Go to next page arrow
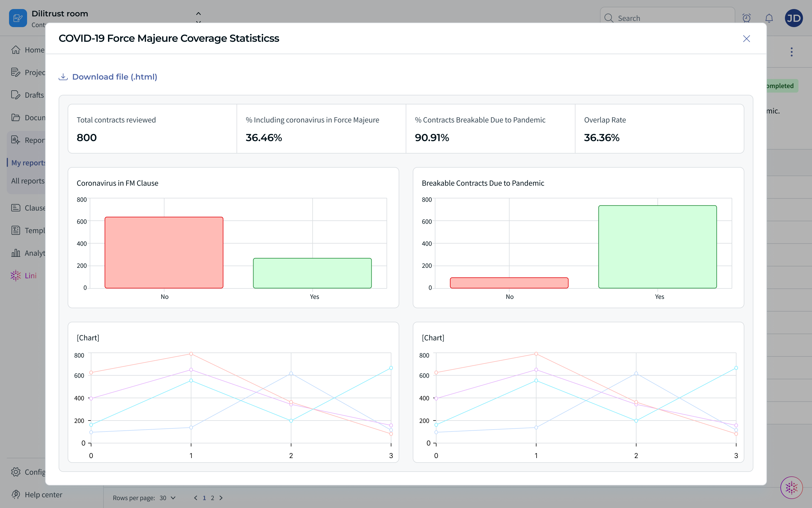 221,498
